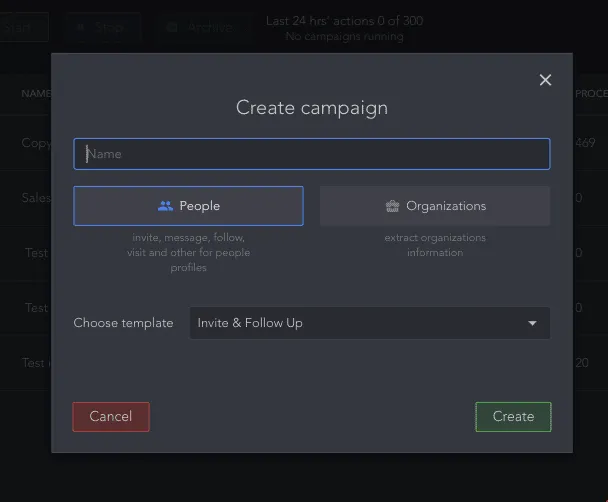Click the blue people icon

pos(165,206)
